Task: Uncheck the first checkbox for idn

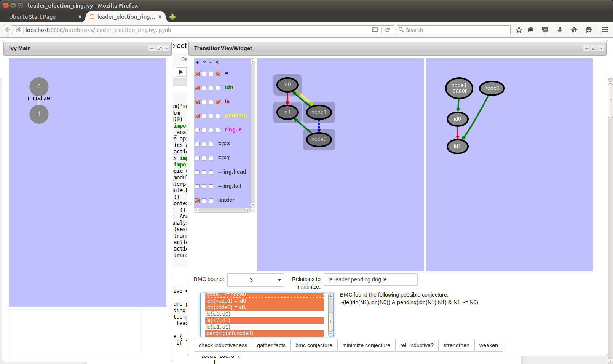Action: (x=197, y=88)
